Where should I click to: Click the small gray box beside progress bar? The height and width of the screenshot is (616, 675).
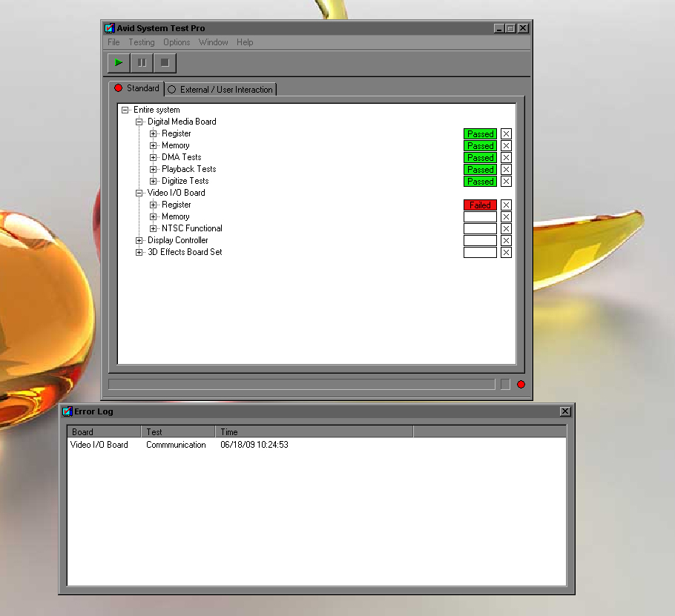(x=505, y=385)
